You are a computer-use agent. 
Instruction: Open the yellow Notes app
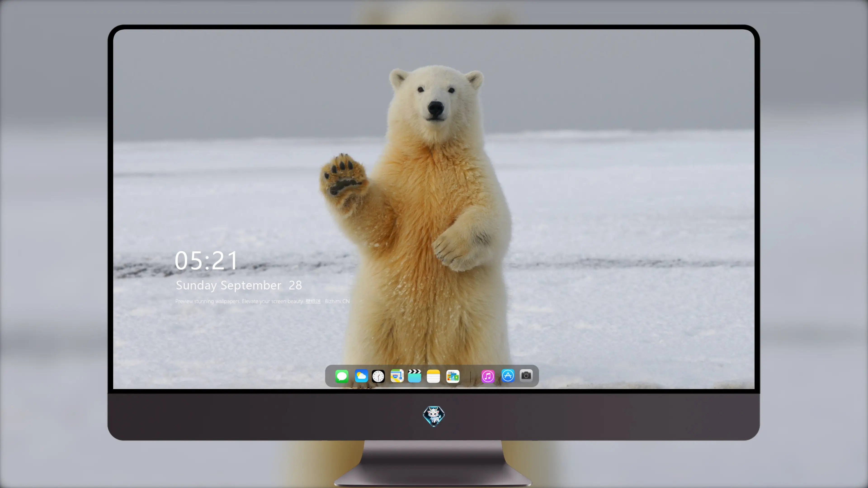(433, 376)
